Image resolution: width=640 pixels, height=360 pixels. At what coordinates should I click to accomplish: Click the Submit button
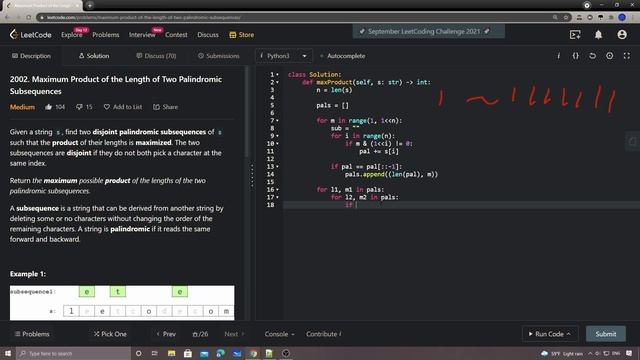606,334
